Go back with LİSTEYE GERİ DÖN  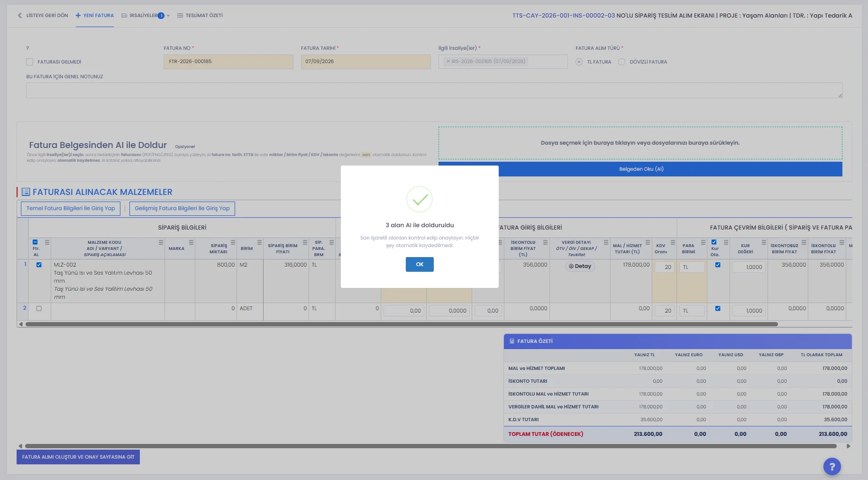click(x=43, y=16)
